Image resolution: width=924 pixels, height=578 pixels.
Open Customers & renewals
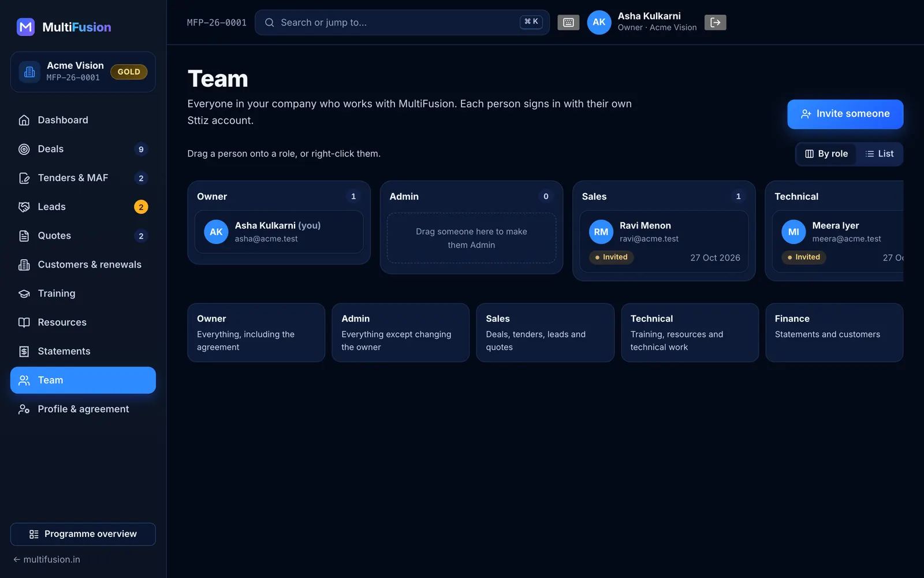(x=83, y=265)
